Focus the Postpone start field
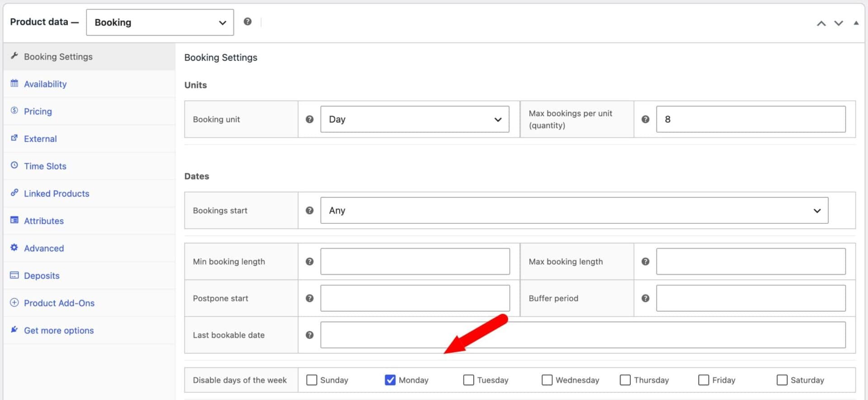The height and width of the screenshot is (400, 868). (x=415, y=298)
